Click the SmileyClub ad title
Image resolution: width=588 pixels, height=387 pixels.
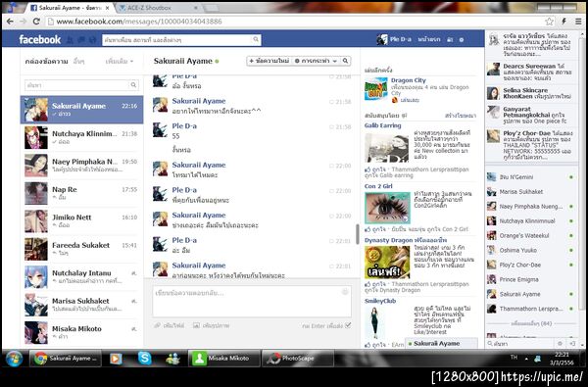(380, 301)
